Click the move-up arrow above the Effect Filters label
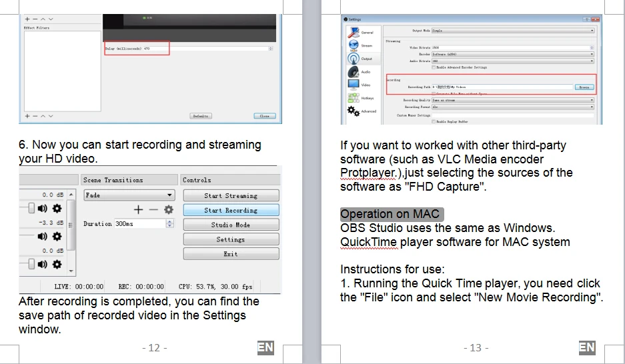This screenshot has width=625, height=364. point(43,19)
